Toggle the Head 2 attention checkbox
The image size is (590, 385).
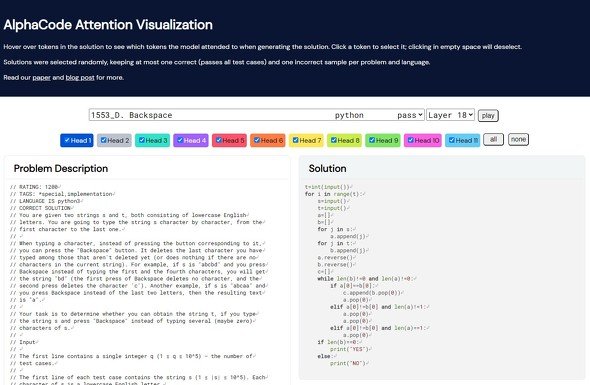point(103,140)
